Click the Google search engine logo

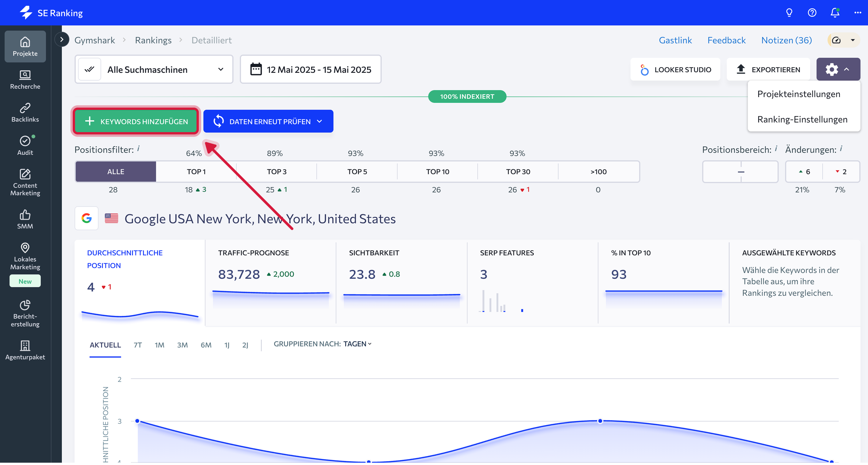pyautogui.click(x=87, y=219)
